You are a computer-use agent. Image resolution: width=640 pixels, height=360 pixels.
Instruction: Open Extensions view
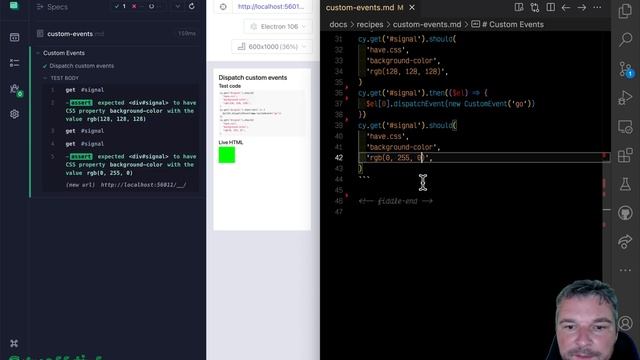coord(625,156)
